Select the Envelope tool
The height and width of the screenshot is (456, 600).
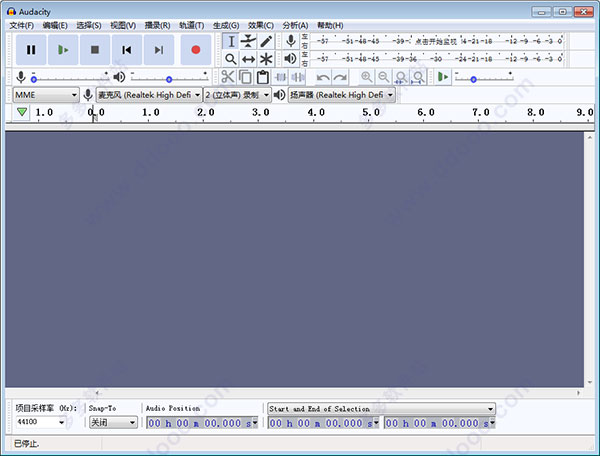[248, 41]
